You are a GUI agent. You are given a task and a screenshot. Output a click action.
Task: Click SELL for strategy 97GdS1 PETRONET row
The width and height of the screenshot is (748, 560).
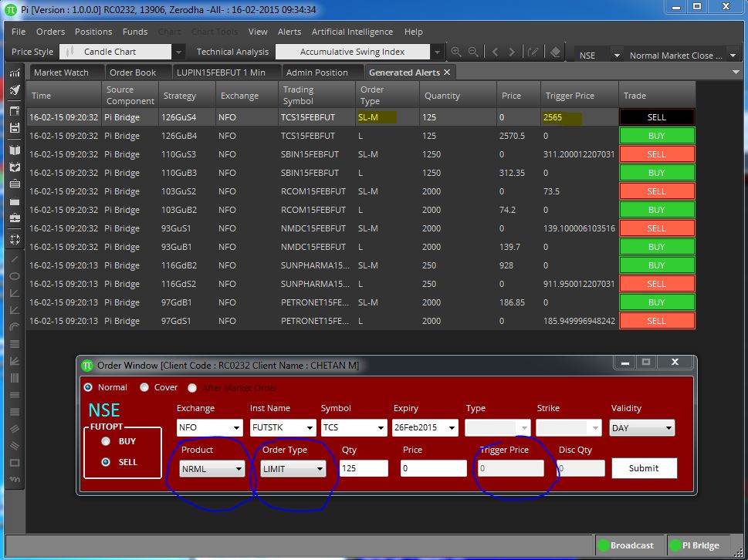657,321
